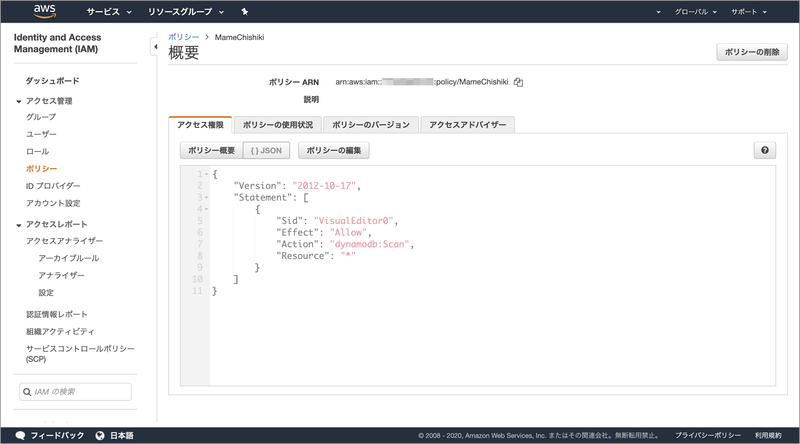800x444 pixels.
Task: Click the pin shortcut icon in navbar
Action: (x=245, y=12)
